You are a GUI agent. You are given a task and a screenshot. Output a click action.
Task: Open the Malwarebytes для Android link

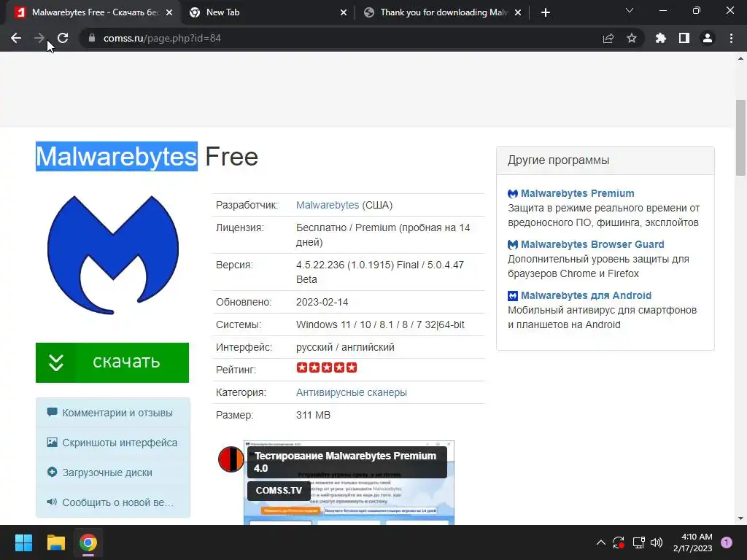[x=586, y=295]
